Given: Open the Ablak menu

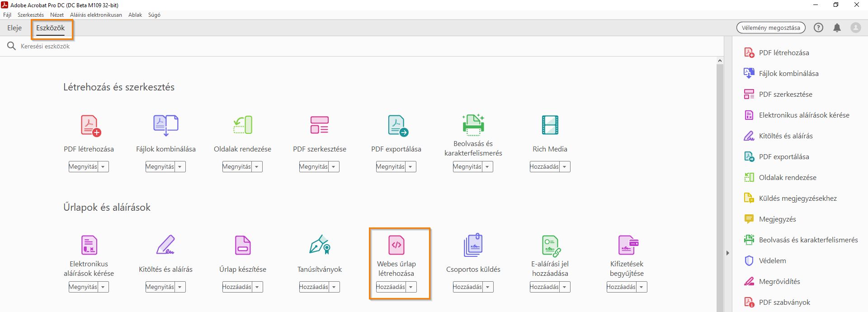Looking at the screenshot, I should coord(135,15).
